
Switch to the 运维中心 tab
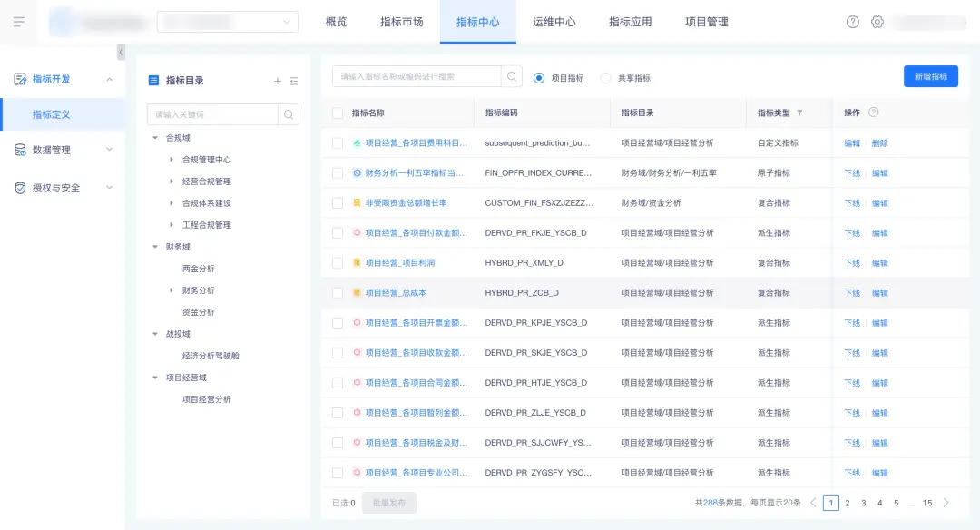click(x=554, y=22)
